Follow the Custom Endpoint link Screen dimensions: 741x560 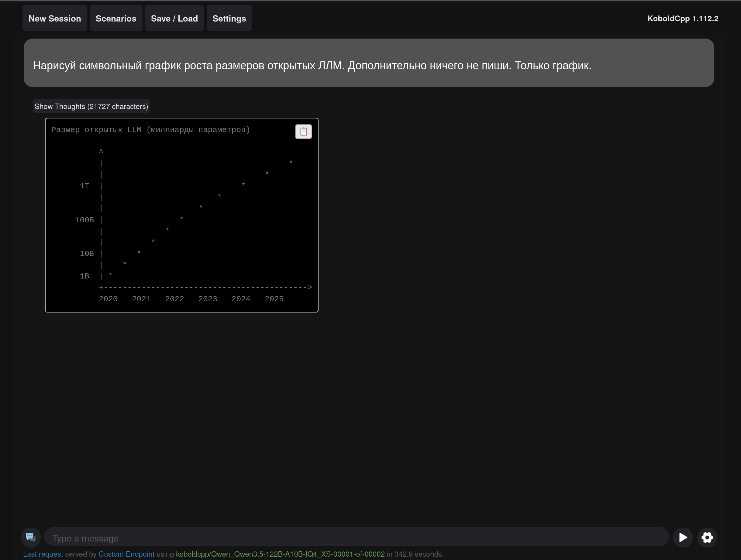point(127,554)
